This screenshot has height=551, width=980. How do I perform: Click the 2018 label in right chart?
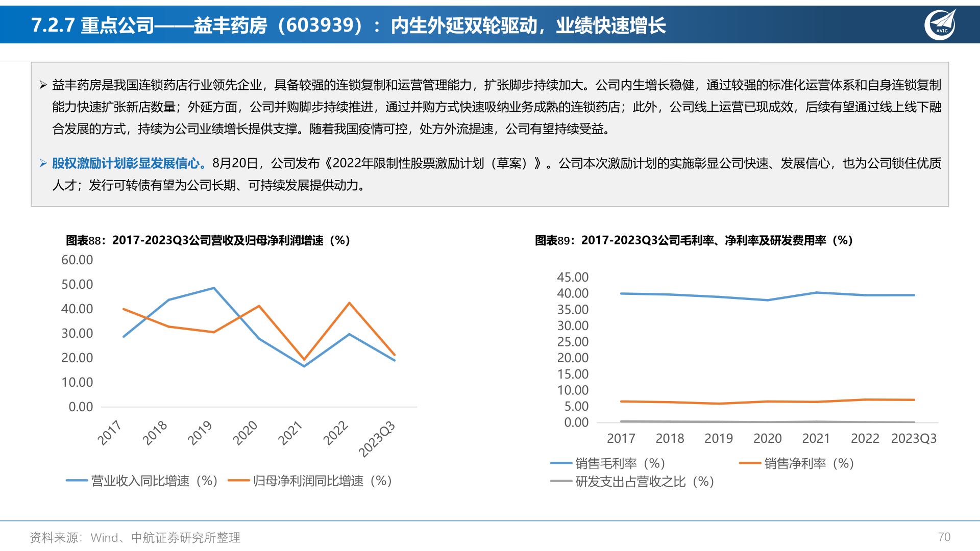click(670, 438)
